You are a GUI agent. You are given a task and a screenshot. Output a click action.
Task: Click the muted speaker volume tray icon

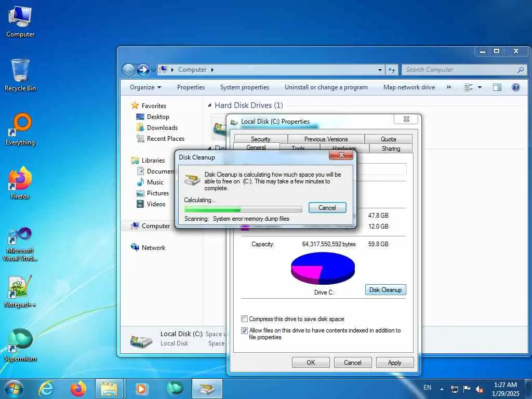pyautogui.click(x=480, y=389)
